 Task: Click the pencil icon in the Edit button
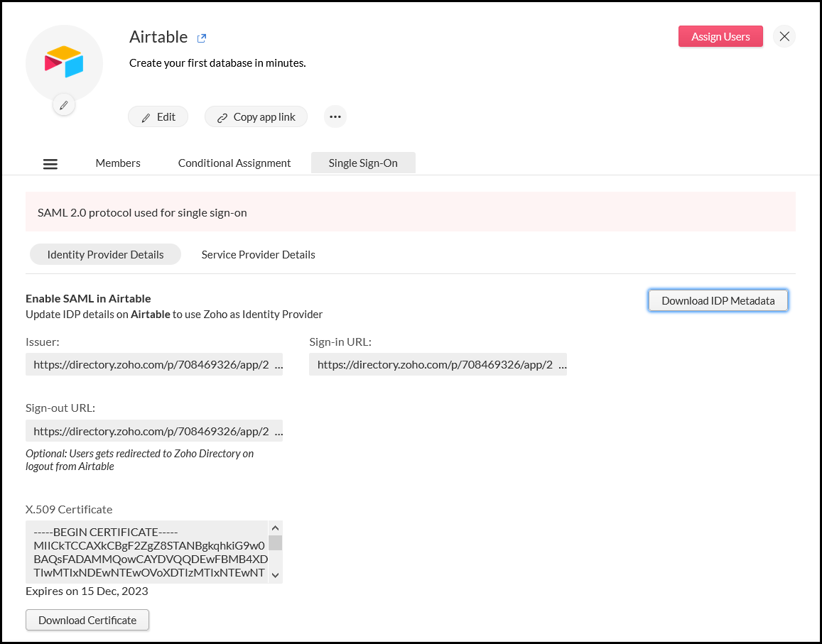(x=147, y=116)
